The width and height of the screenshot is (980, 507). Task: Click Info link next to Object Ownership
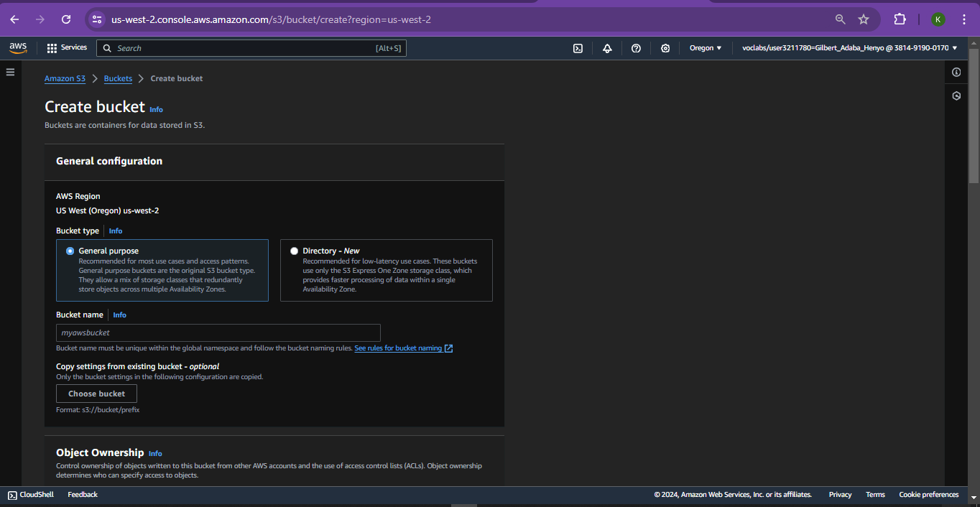(155, 454)
